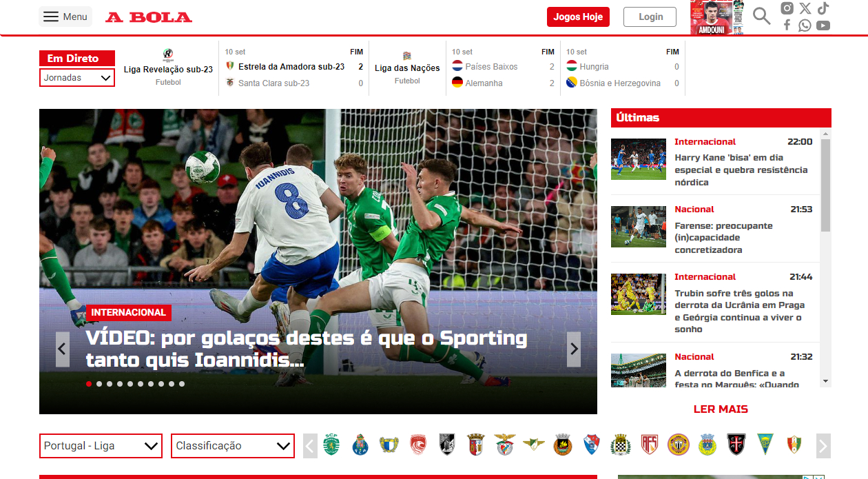Click the red INTERNACIONAL tag on hero image

tap(129, 313)
